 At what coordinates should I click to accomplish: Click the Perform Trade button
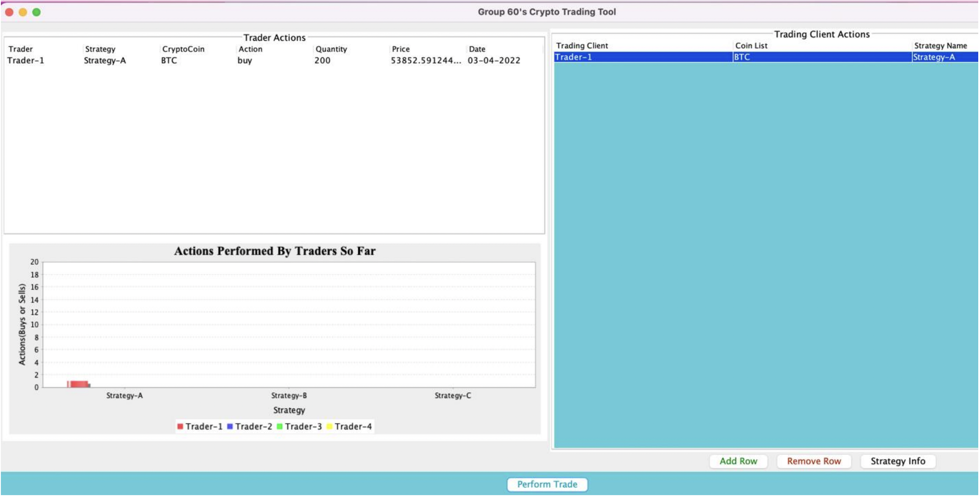(x=547, y=484)
